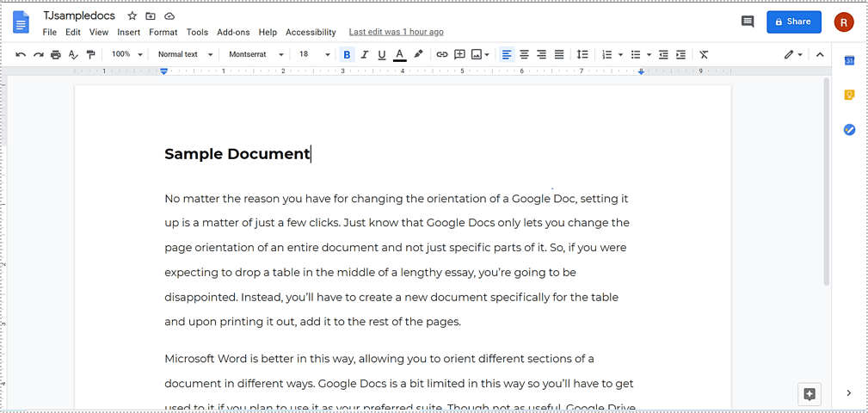The width and height of the screenshot is (868, 413).
Task: Toggle bold formatting
Action: (347, 54)
